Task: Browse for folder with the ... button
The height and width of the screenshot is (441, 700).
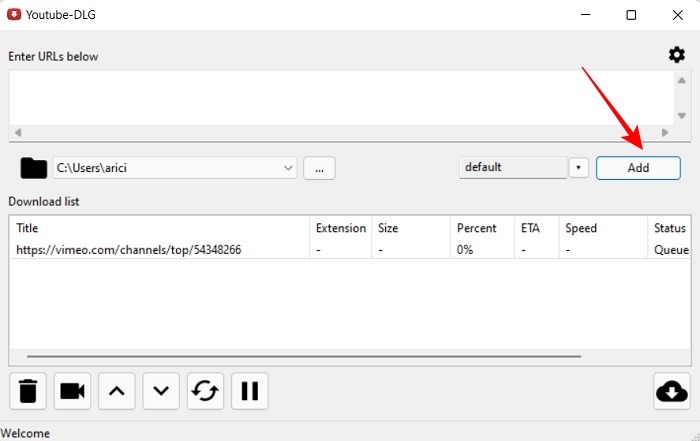Action: [x=319, y=168]
